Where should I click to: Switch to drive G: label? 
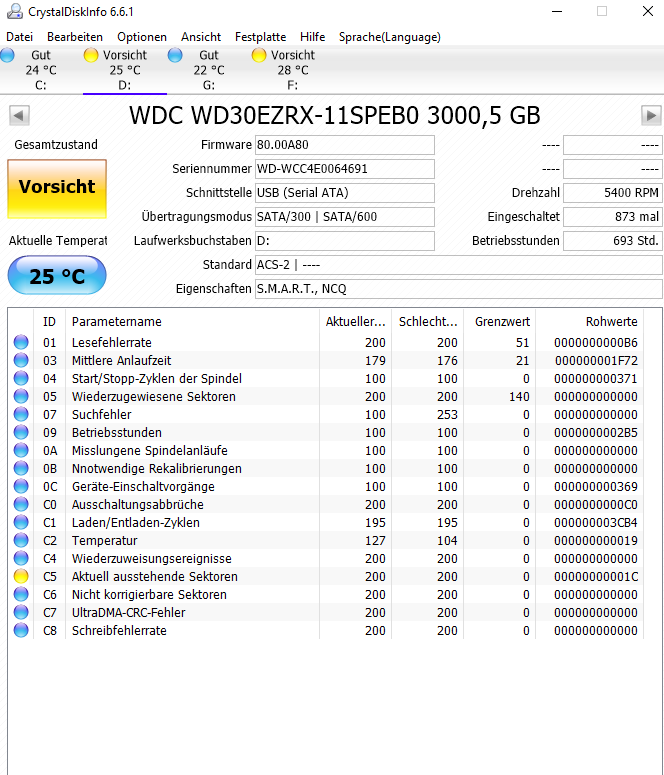coord(209,85)
